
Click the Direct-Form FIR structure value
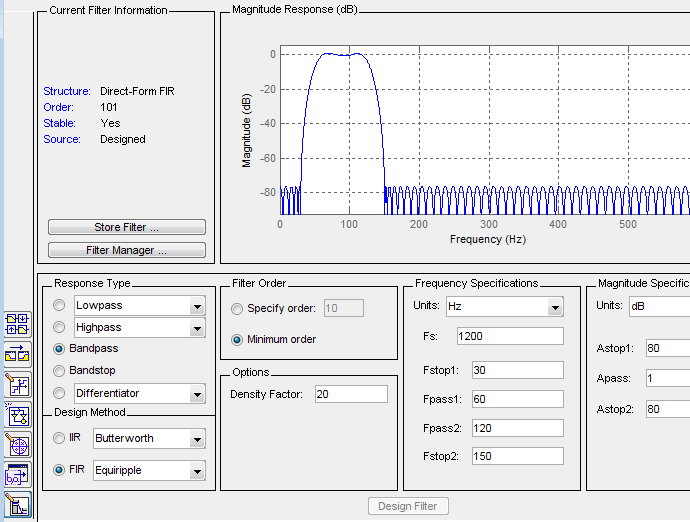(137, 91)
